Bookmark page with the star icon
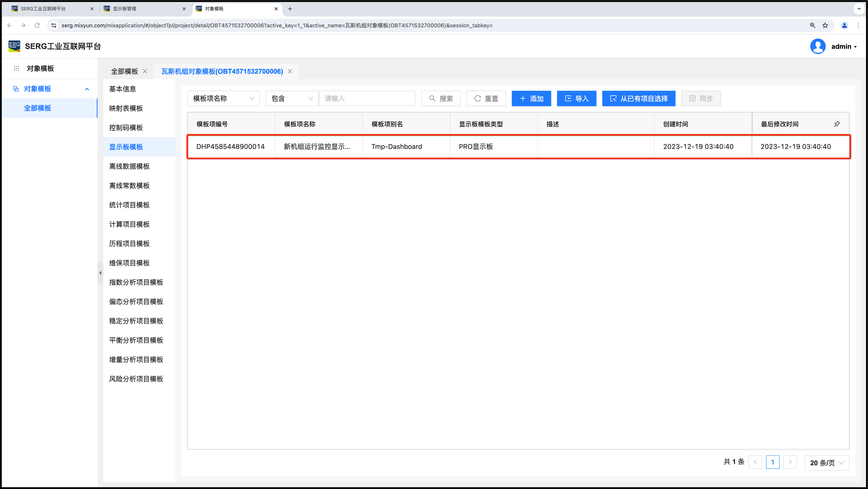This screenshot has width=868, height=489. (825, 26)
